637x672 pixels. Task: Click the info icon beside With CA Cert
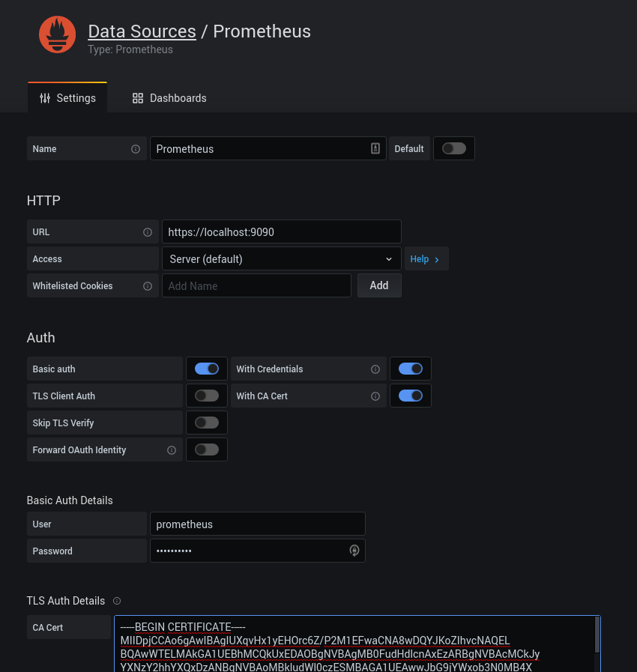tap(375, 396)
